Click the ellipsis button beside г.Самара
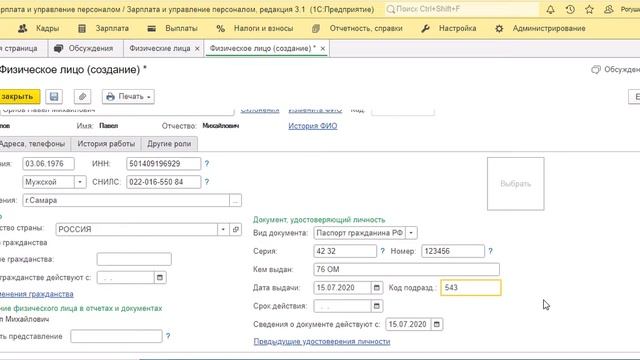Image resolution: width=640 pixels, height=360 pixels. click(236, 200)
